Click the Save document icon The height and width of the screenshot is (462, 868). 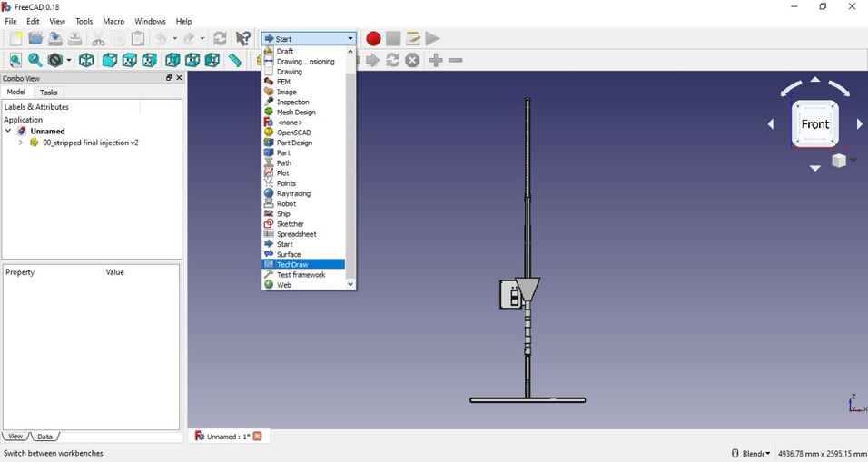54,38
